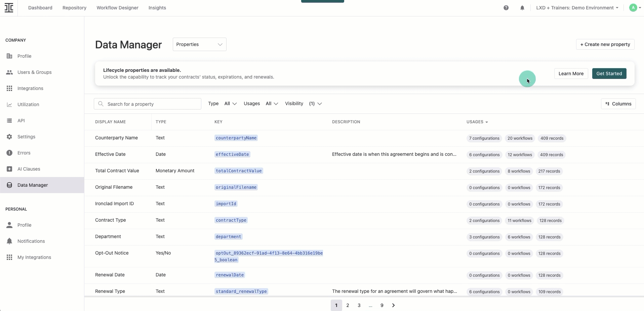Go to page 3
This screenshot has height=311, width=644.
click(x=359, y=305)
